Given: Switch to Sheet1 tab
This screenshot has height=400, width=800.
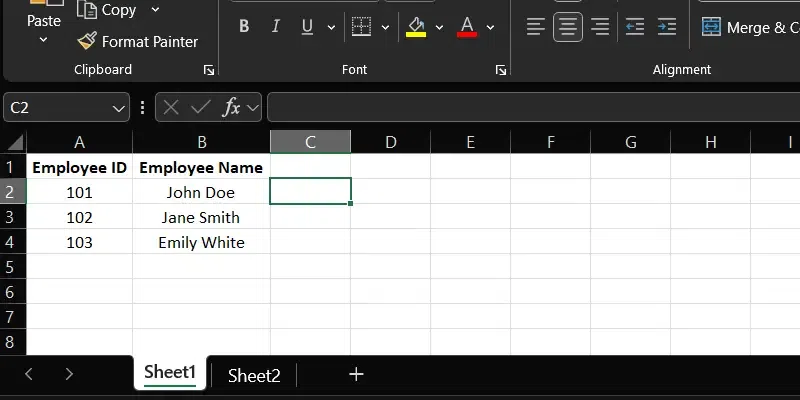Looking at the screenshot, I should [170, 372].
